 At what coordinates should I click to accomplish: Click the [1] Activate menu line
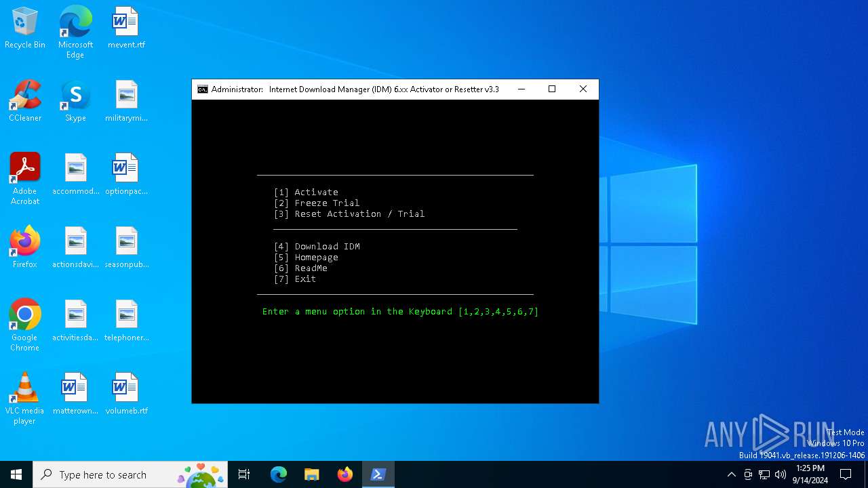tap(306, 192)
